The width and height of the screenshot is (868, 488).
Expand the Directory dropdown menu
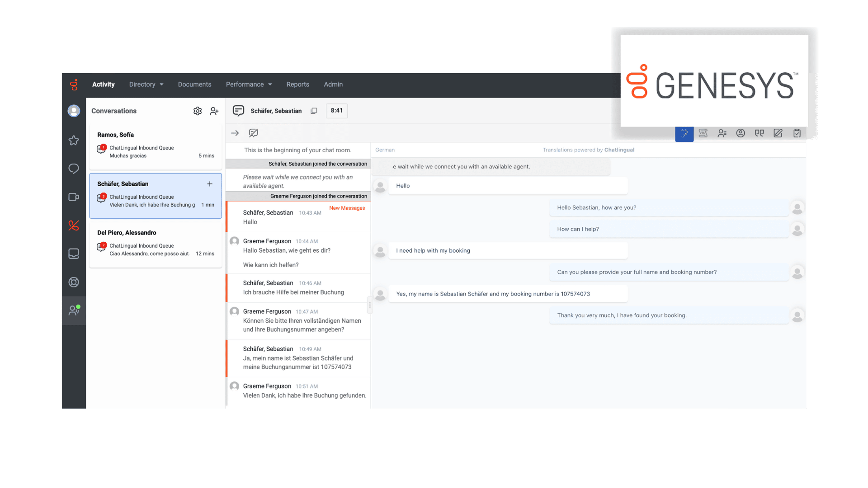[x=146, y=84]
